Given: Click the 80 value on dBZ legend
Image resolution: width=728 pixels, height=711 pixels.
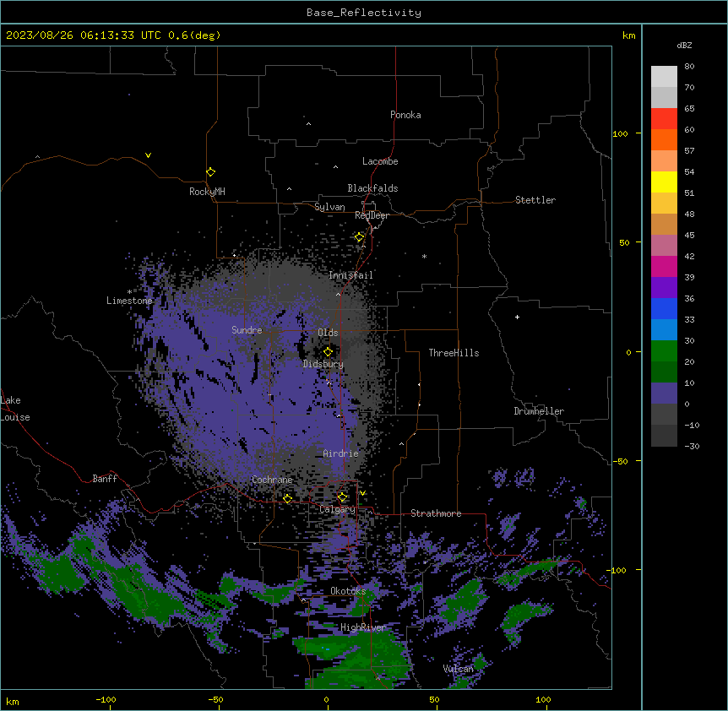Looking at the screenshot, I should coord(689,67).
